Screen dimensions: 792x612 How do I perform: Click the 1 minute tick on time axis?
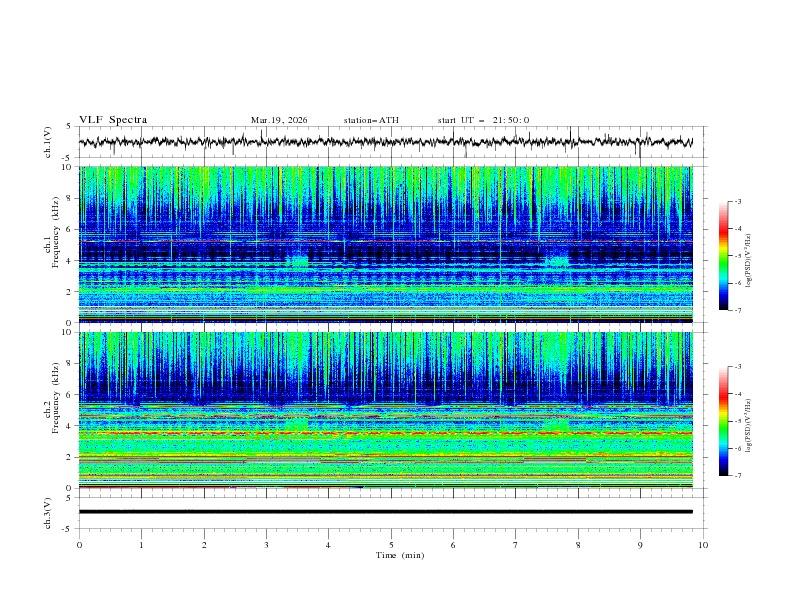coord(141,545)
